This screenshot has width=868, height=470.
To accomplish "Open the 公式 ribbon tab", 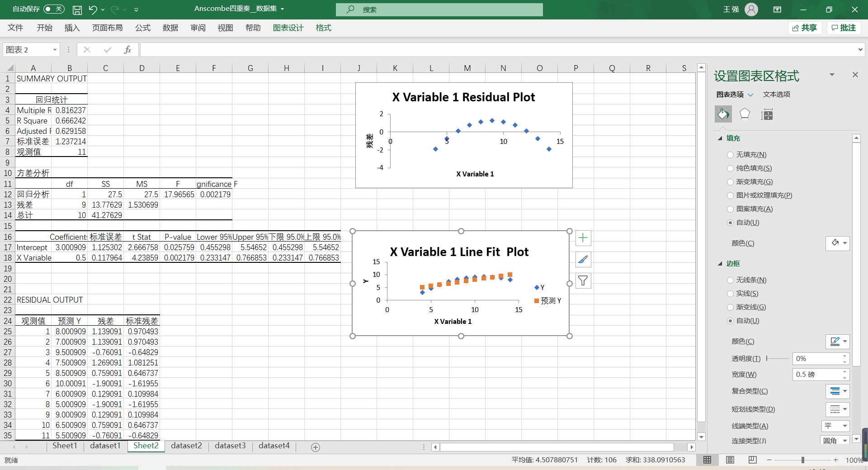I will [x=143, y=28].
